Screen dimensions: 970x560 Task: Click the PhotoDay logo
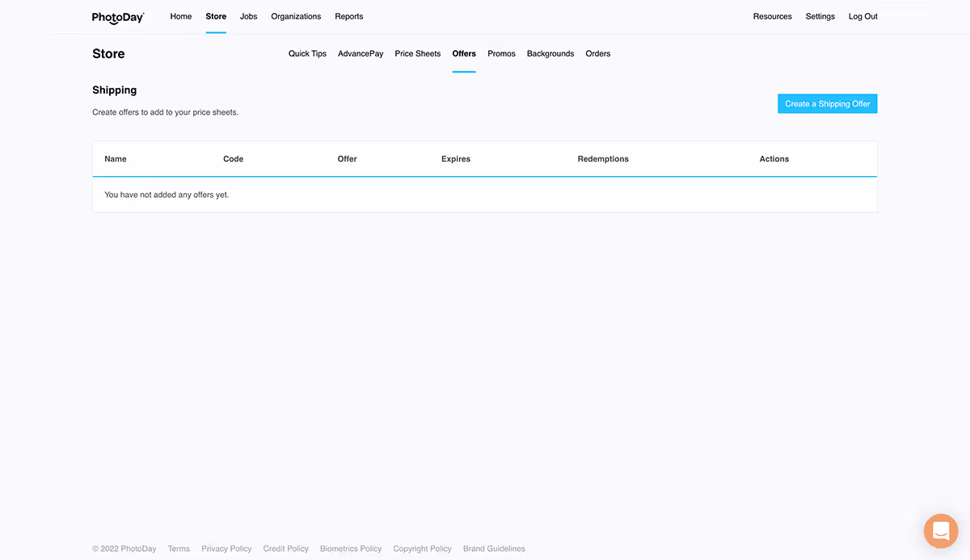pyautogui.click(x=118, y=17)
